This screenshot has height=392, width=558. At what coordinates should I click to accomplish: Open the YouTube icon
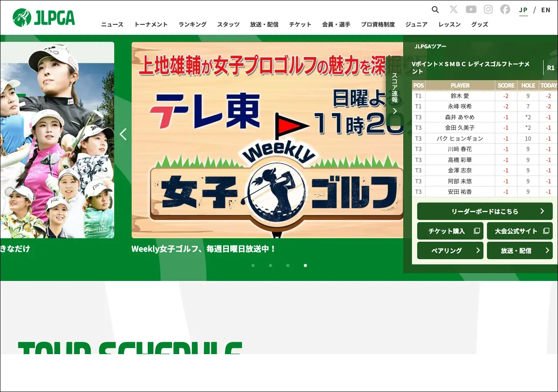pyautogui.click(x=471, y=10)
